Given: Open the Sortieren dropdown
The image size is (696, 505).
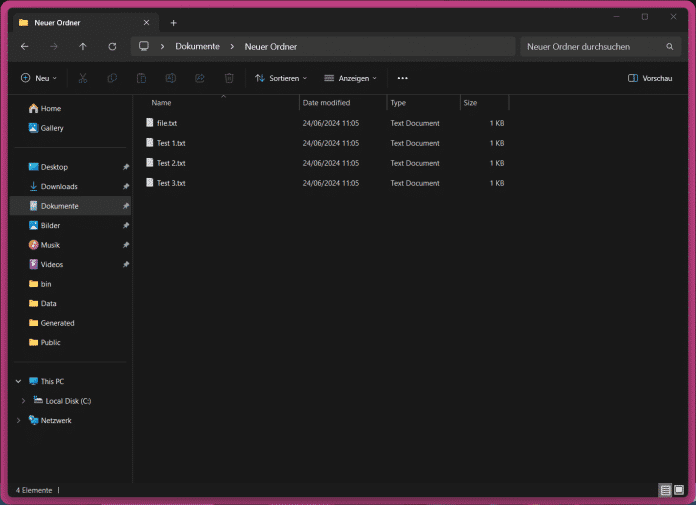Looking at the screenshot, I should (280, 78).
